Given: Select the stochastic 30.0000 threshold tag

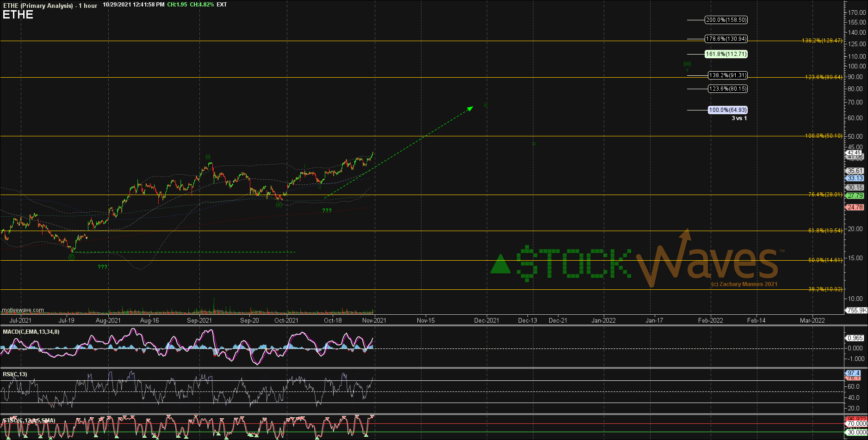Looking at the screenshot, I should 856,433.
